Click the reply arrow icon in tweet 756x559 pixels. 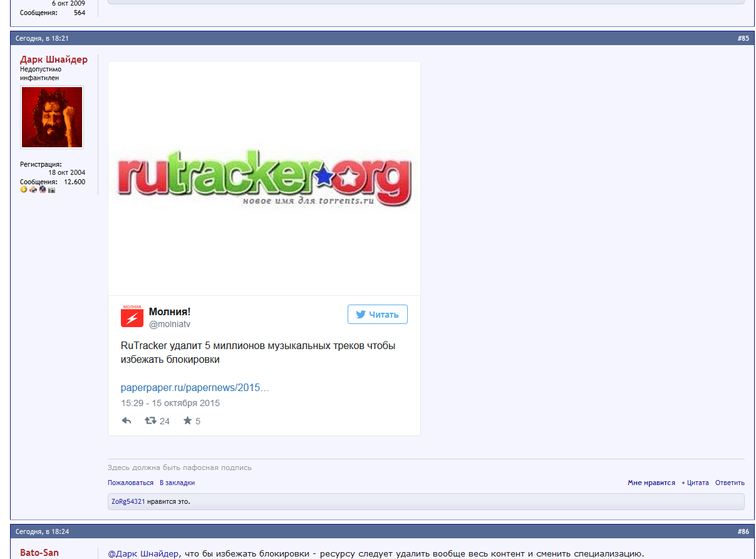126,421
